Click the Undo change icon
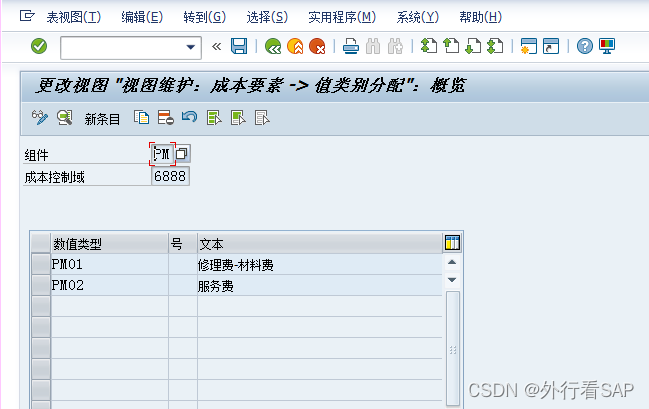649x409 pixels. tap(190, 118)
